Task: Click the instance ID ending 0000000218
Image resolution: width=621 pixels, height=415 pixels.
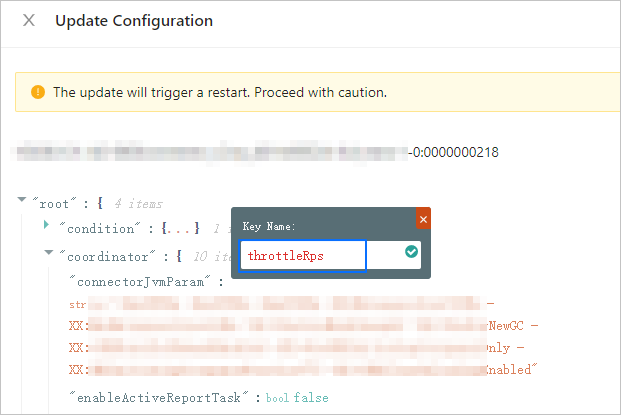Action: point(455,153)
